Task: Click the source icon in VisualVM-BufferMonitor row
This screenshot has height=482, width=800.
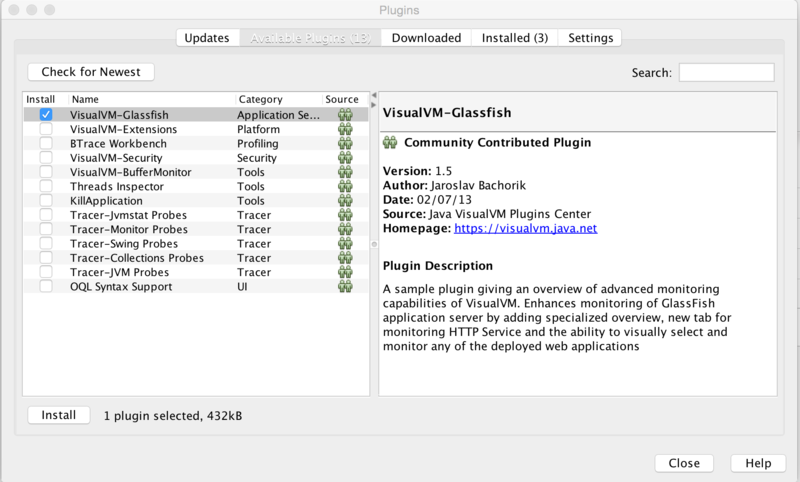Action: [x=345, y=172]
